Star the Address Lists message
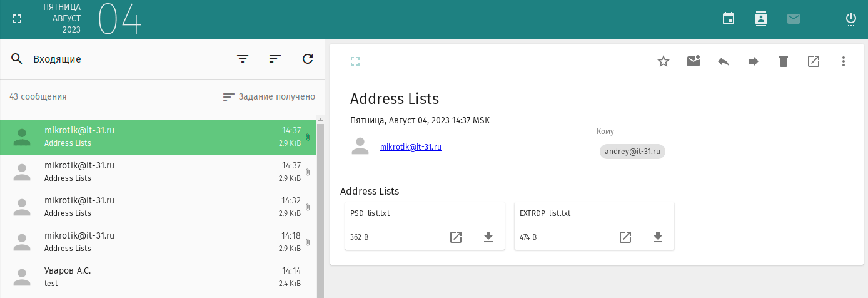The image size is (868, 298). point(664,61)
